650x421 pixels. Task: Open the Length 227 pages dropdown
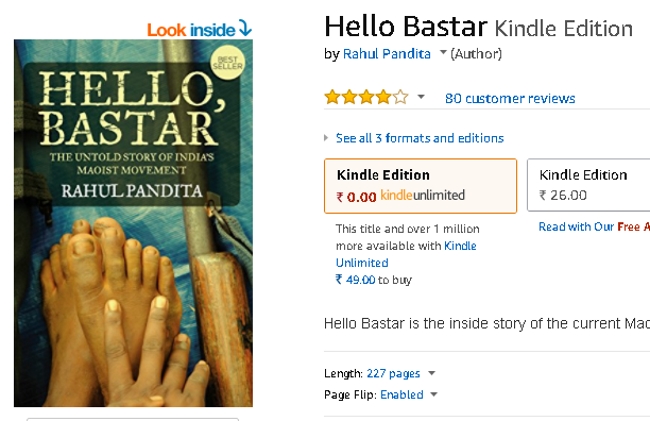tap(432, 374)
